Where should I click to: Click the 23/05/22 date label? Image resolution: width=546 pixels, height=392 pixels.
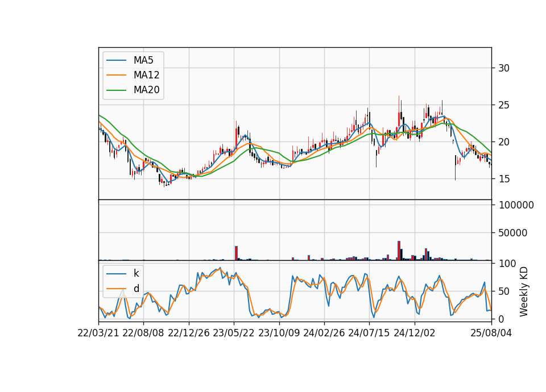tap(234, 333)
